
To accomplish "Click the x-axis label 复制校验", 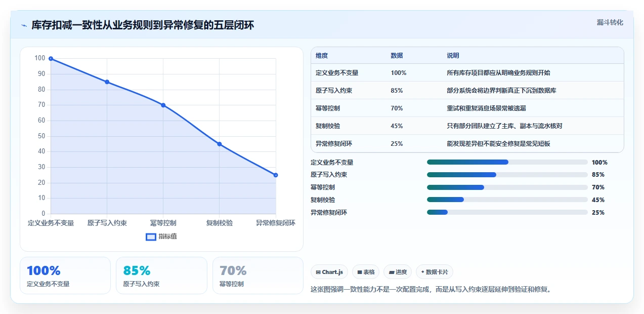I will (220, 223).
